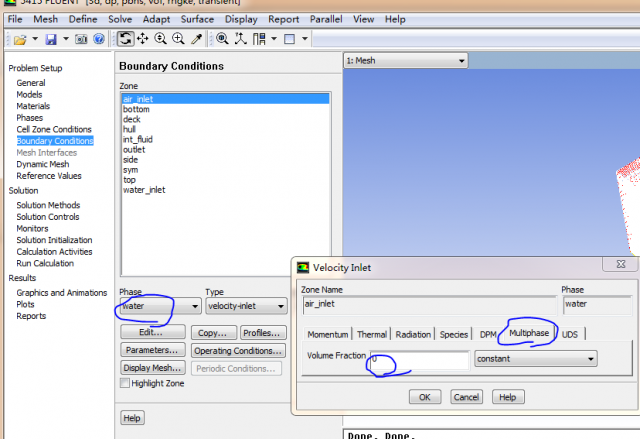Click the fit-to-window magnifier icon
Image resolution: width=640 pixels, height=439 pixels.
[x=223, y=39]
